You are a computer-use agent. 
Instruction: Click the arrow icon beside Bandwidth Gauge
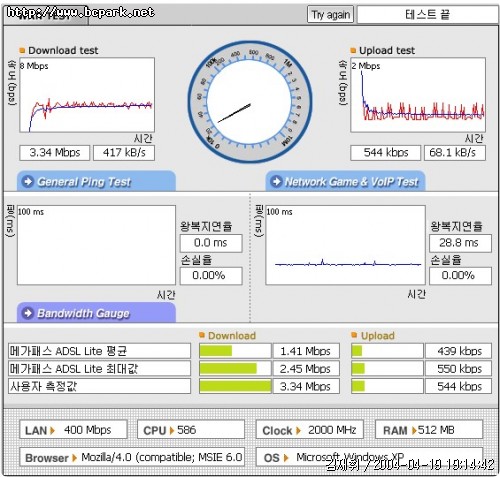[28, 313]
